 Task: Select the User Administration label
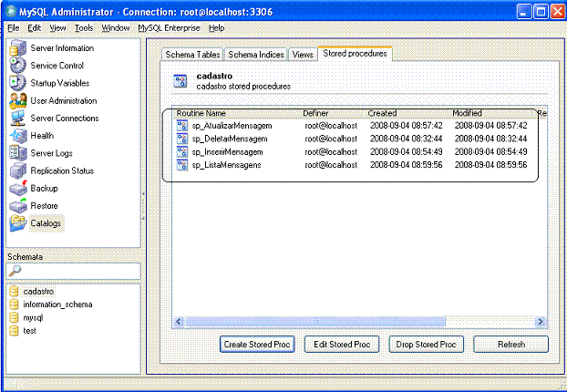(x=64, y=100)
